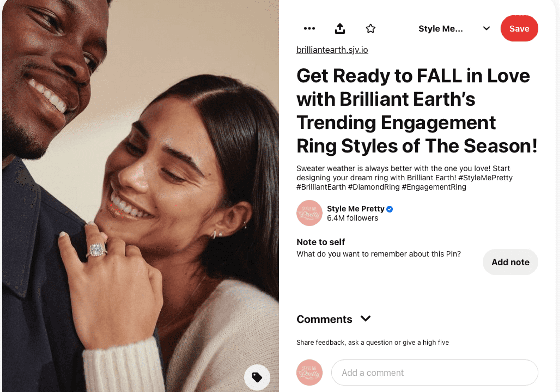Collapse the Comments section chevron
The image size is (560, 392).
366,319
